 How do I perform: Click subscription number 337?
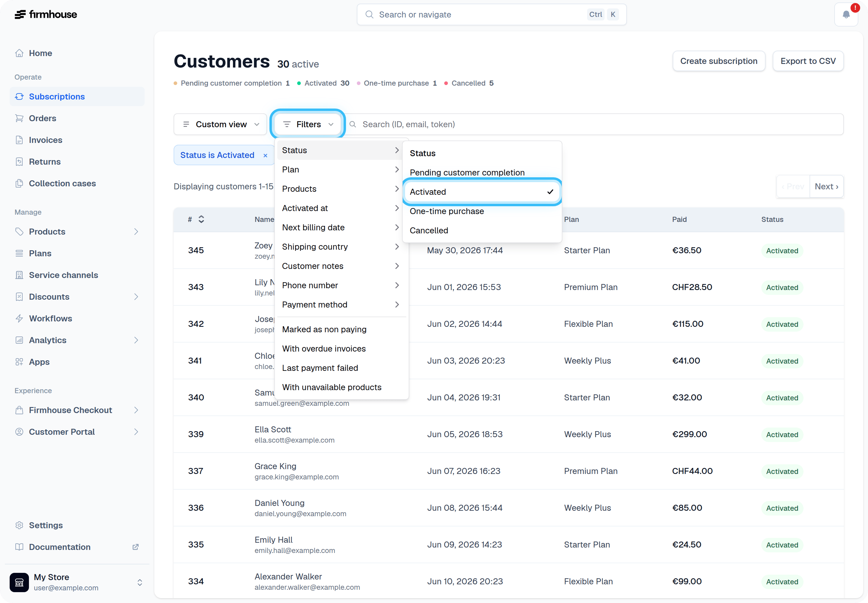196,471
